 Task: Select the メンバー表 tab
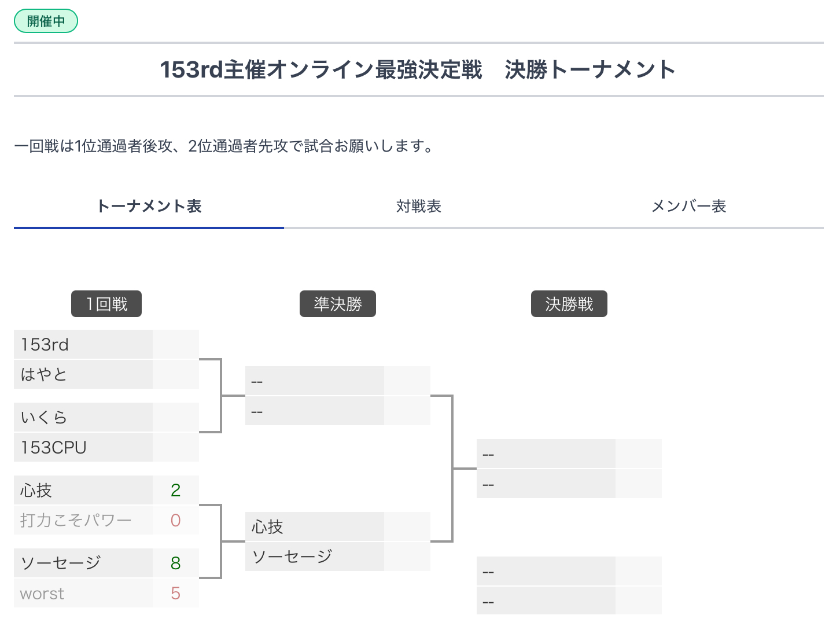pos(688,206)
